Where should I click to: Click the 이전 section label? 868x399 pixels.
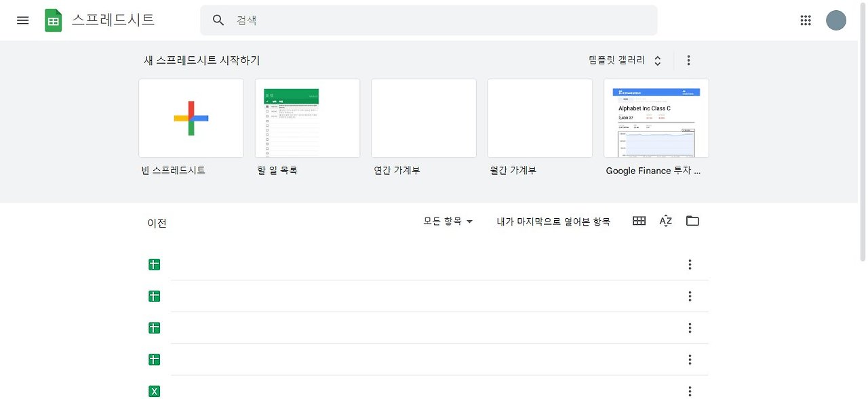(x=157, y=223)
